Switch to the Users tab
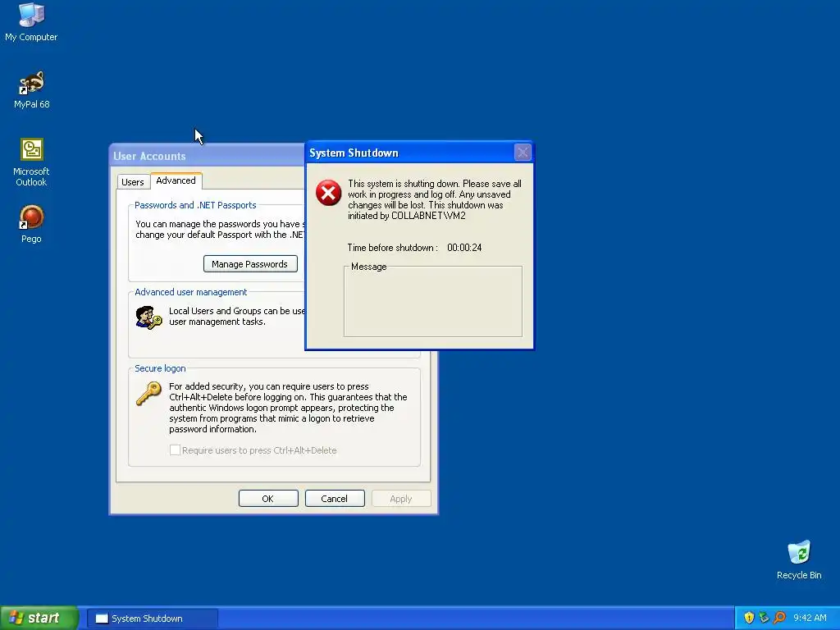 (133, 182)
